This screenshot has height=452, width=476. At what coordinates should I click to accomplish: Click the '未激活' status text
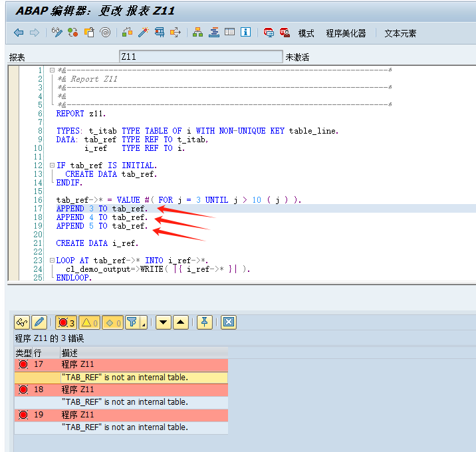pos(297,57)
